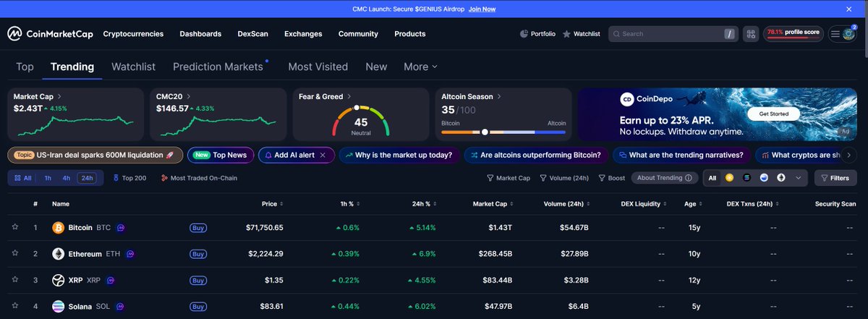The height and width of the screenshot is (319, 868).
Task: Click the Altcoin Season slider bar
Action: tap(503, 132)
